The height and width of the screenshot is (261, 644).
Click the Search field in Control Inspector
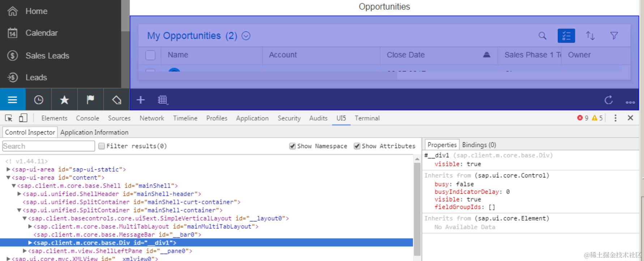48,146
